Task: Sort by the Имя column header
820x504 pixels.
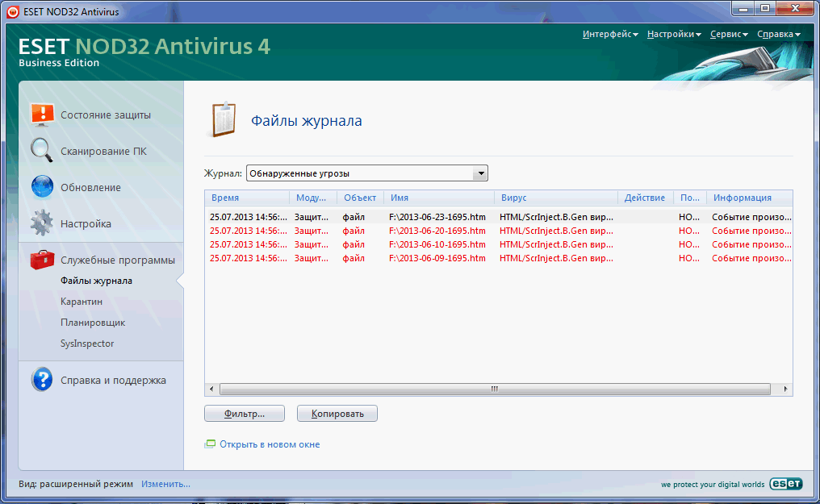Action: [x=439, y=198]
